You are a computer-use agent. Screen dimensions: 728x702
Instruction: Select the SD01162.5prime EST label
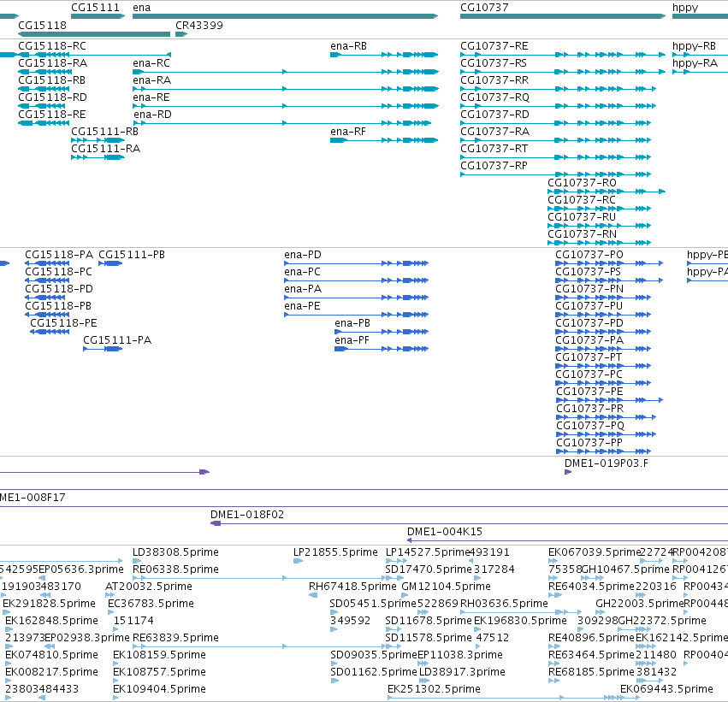(x=374, y=672)
